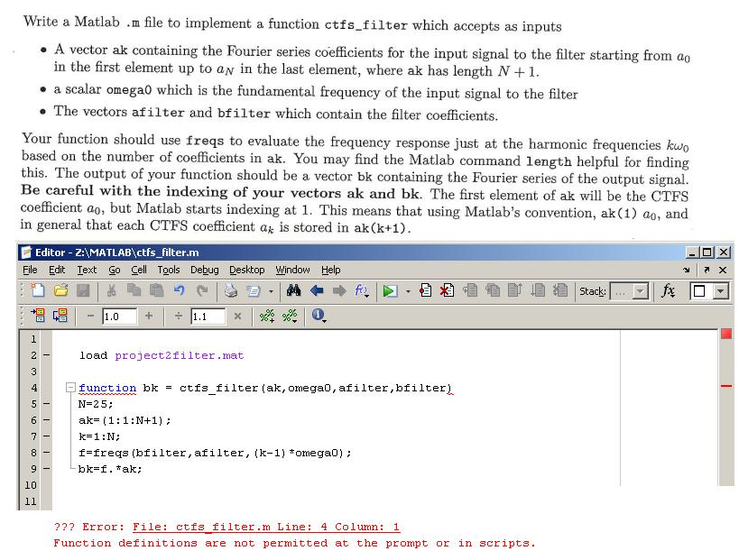
Task: Undo the last edit
Action: pos(179,290)
